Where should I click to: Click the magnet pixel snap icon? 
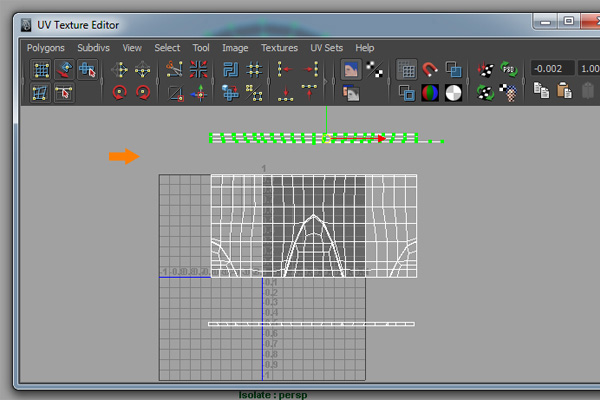coord(431,70)
